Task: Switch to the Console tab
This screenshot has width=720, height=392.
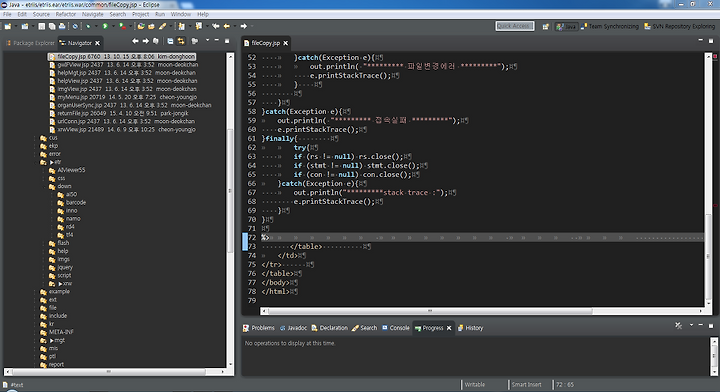Action: point(395,328)
